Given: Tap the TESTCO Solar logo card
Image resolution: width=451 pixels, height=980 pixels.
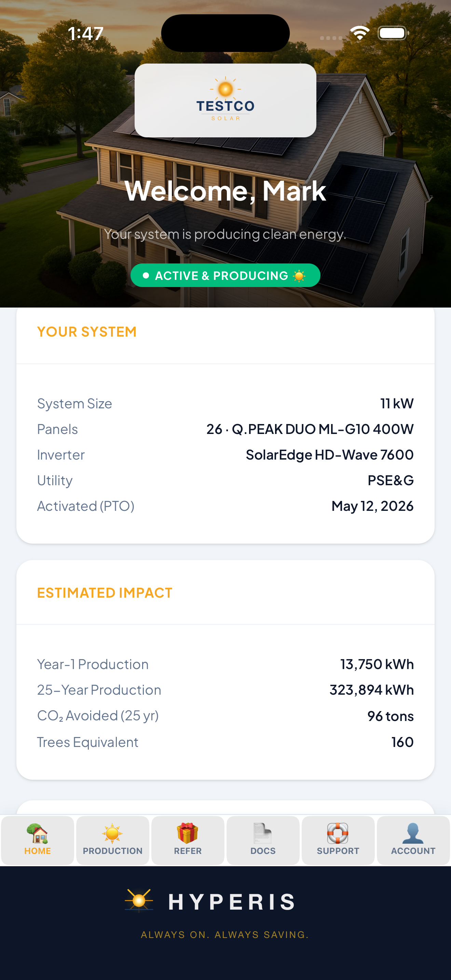Looking at the screenshot, I should click(225, 100).
